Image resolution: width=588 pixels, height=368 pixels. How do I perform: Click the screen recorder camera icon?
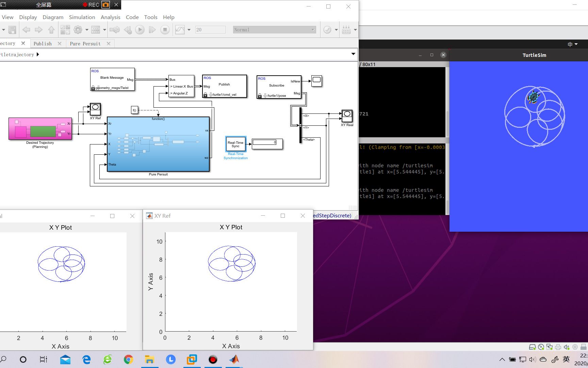pos(106,5)
